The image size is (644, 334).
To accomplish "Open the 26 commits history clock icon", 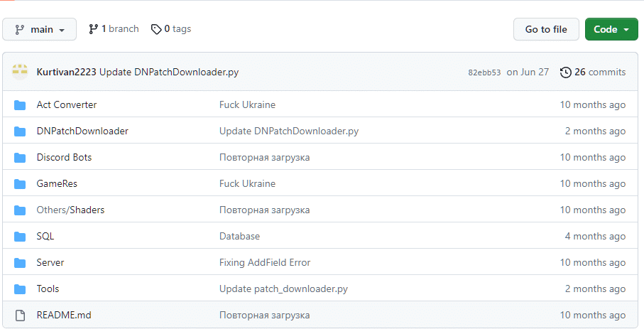I will [566, 72].
